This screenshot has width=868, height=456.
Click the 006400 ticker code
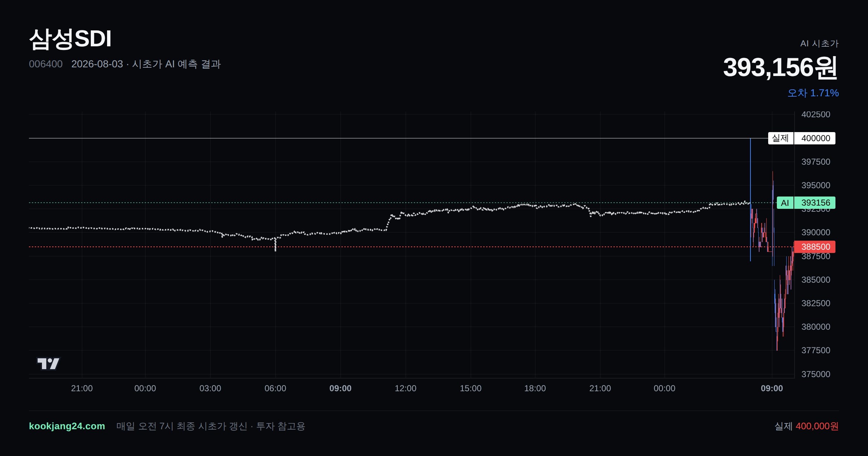click(x=46, y=64)
